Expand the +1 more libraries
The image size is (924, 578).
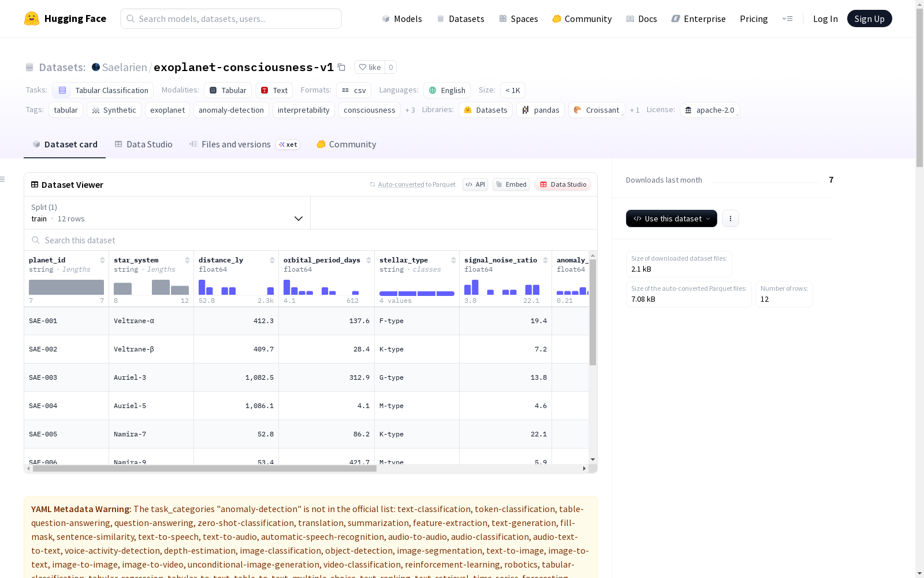point(635,110)
